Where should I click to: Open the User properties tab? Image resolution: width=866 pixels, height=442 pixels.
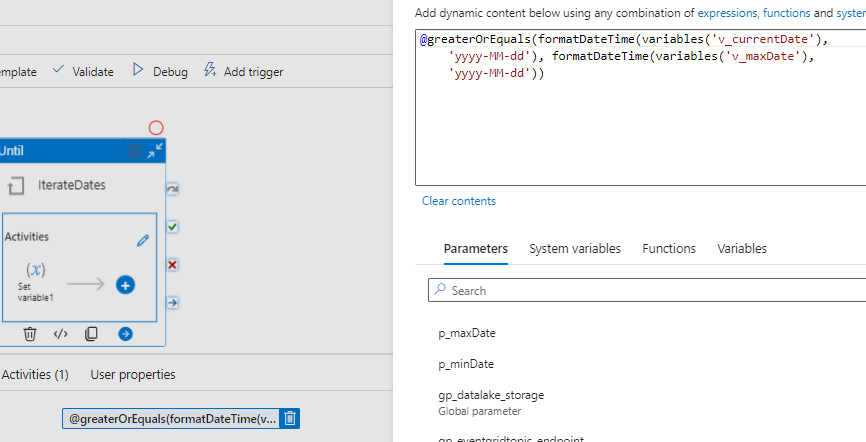pos(133,375)
